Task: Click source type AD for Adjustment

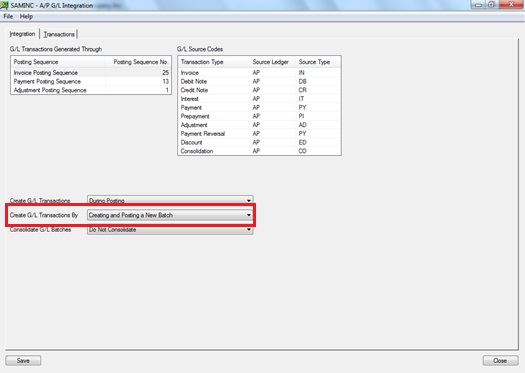Action: [x=302, y=125]
